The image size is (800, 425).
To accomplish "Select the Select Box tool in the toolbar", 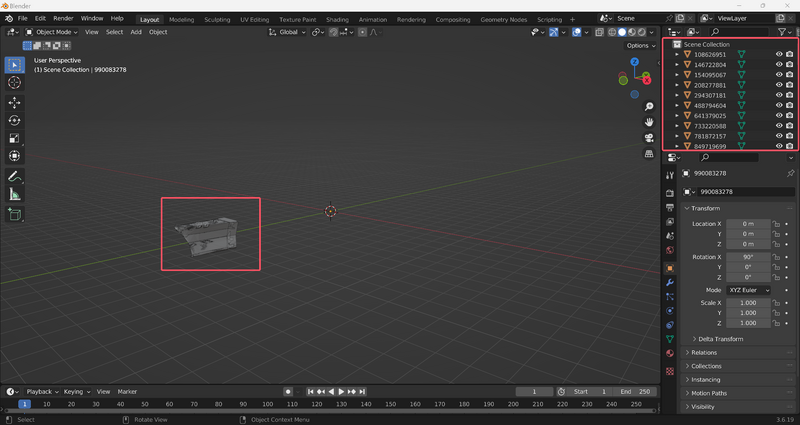I will [x=14, y=65].
